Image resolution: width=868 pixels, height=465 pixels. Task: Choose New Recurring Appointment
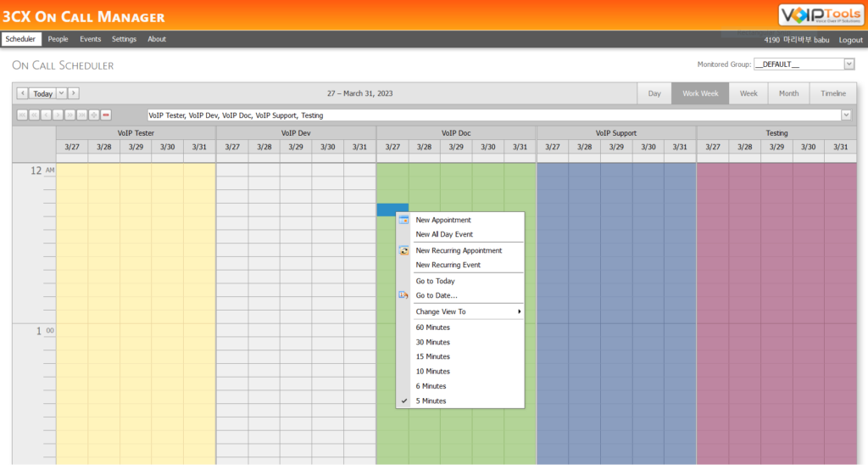[460, 250]
